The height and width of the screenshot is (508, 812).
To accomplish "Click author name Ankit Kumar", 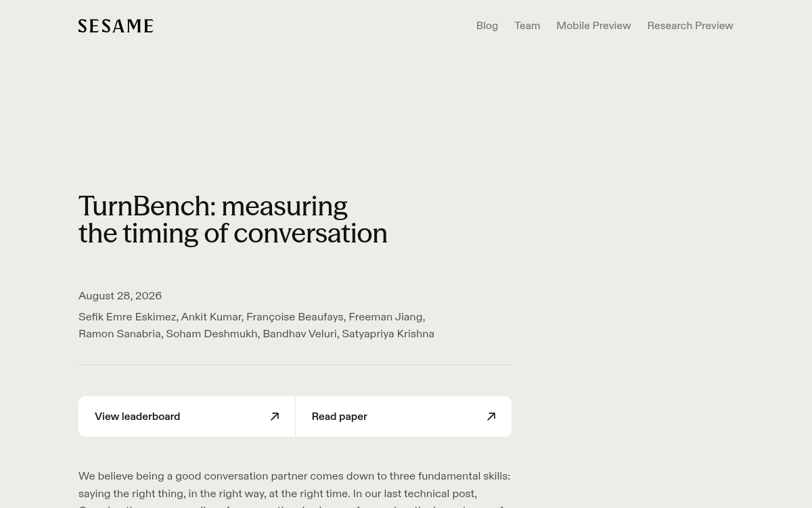I will click(211, 317).
